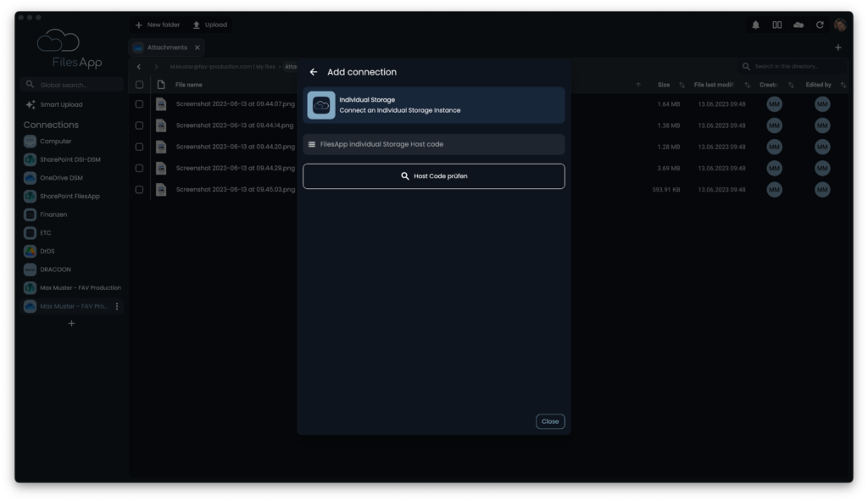Open the ETC connection
This screenshot has height=501, width=868.
(x=37, y=232)
